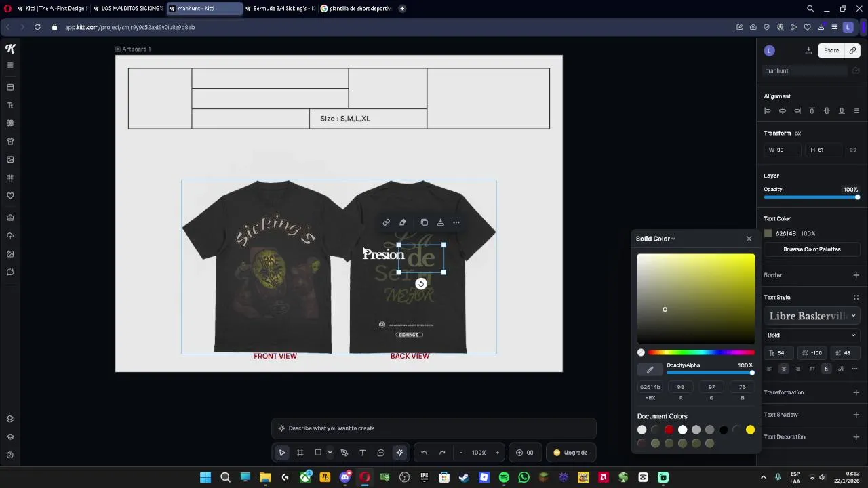Select the rectangle shape tool
This screenshot has width=868, height=488.
point(318,453)
